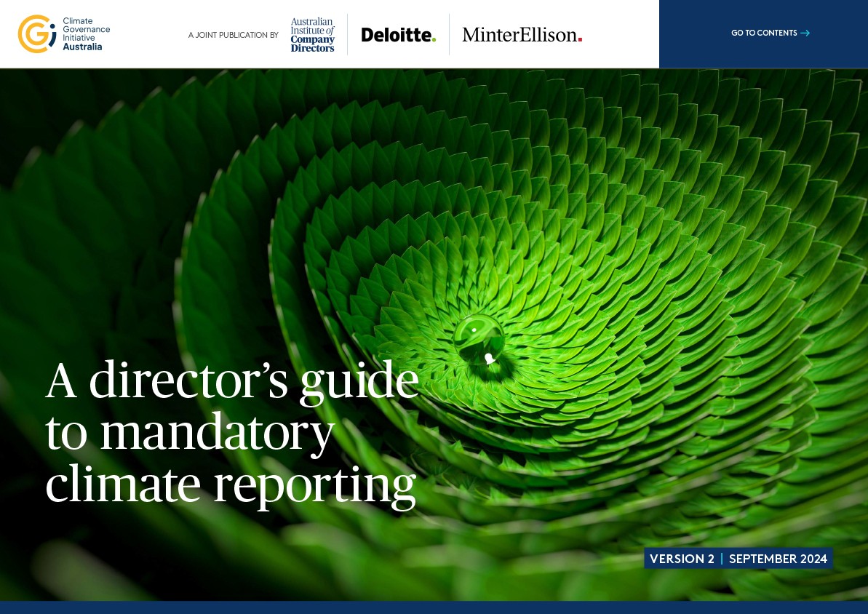Click the water droplet at the plant's centre
Screen dimensions: 868x614
coord(479,340)
